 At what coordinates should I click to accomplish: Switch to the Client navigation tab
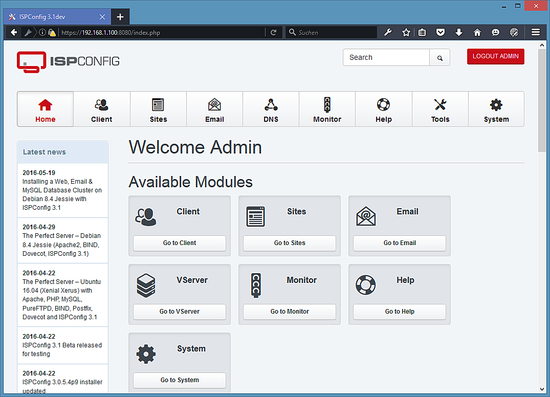[102, 109]
